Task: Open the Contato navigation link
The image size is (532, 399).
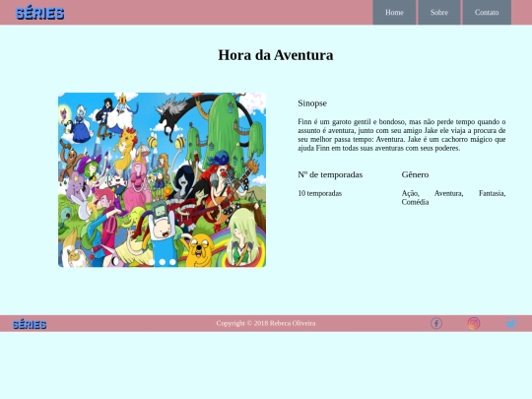Action: pos(487,12)
